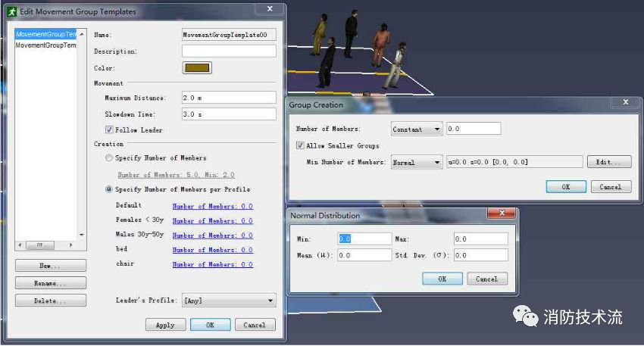The width and height of the screenshot is (644, 346).
Task: Click the New... button
Action: (51, 267)
